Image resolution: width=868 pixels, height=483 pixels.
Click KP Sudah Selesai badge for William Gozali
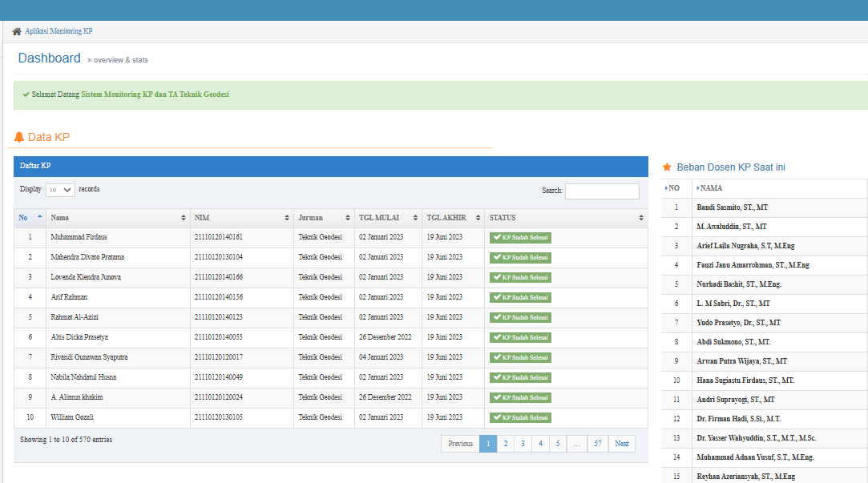tap(520, 417)
